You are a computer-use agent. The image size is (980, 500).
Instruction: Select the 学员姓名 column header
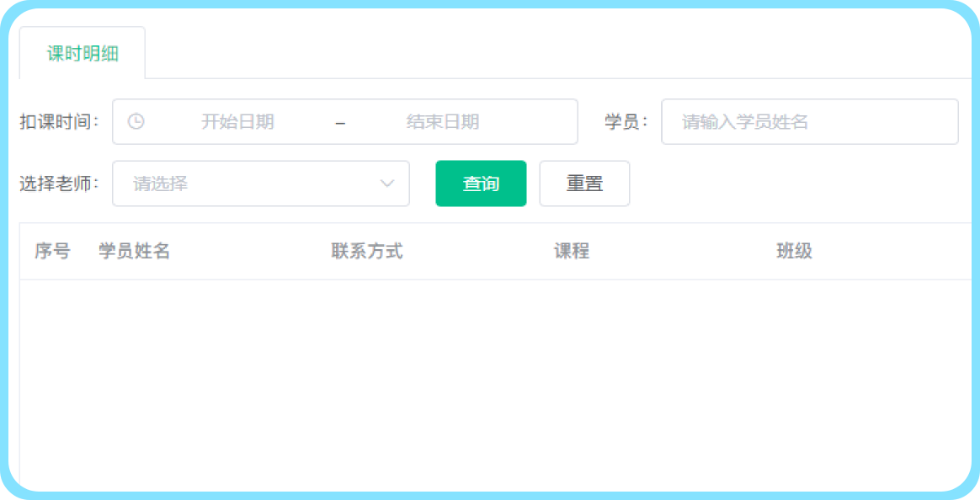[x=135, y=251]
